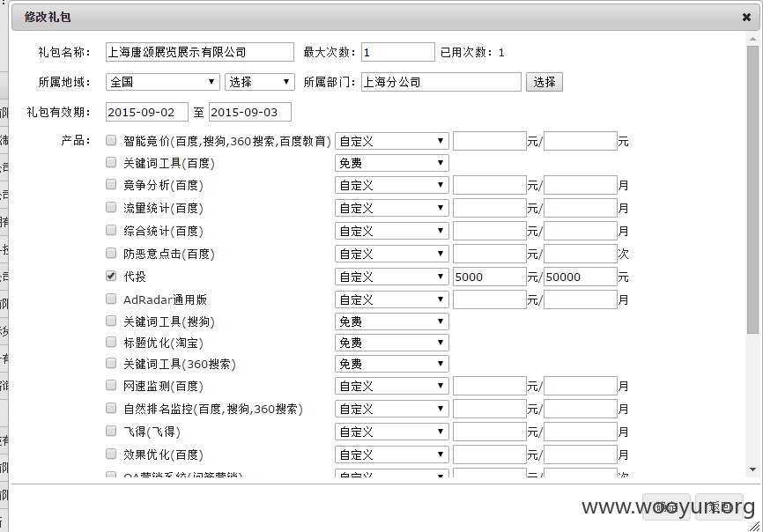
Task: Open 网速监测(百度) 自定义 dropdown
Action: (x=392, y=386)
